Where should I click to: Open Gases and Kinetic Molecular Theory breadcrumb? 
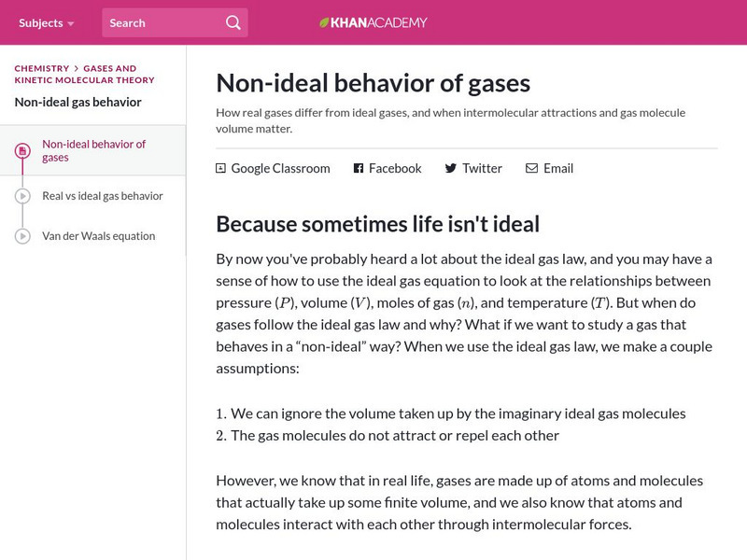(109, 75)
